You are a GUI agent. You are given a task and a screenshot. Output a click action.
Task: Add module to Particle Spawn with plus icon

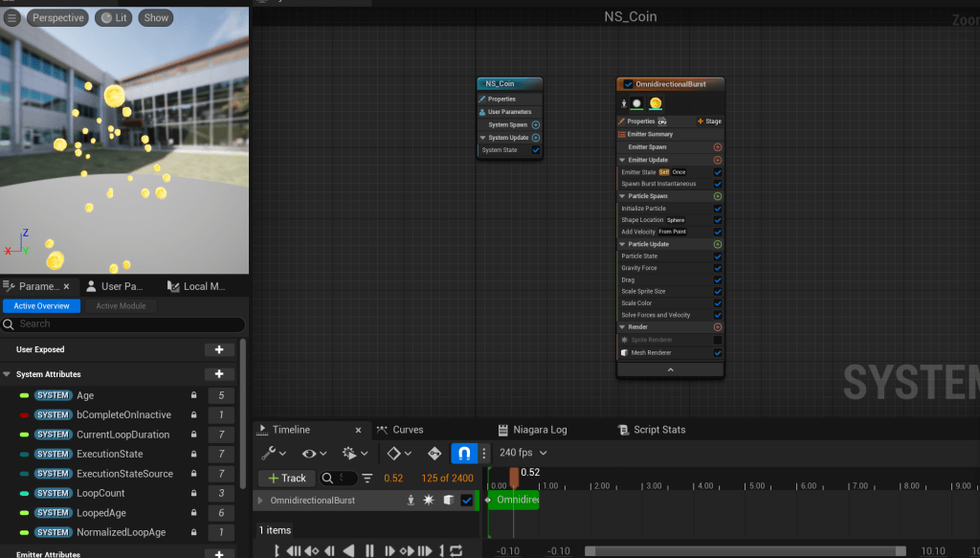(x=718, y=196)
